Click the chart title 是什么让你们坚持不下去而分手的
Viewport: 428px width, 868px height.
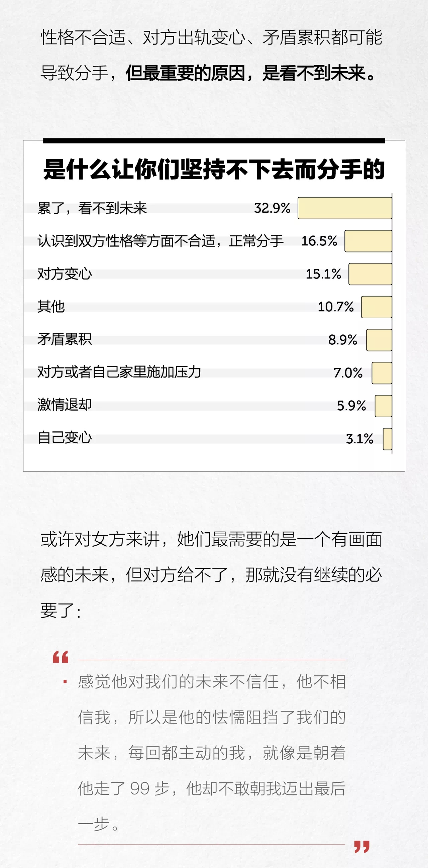pyautogui.click(x=214, y=169)
